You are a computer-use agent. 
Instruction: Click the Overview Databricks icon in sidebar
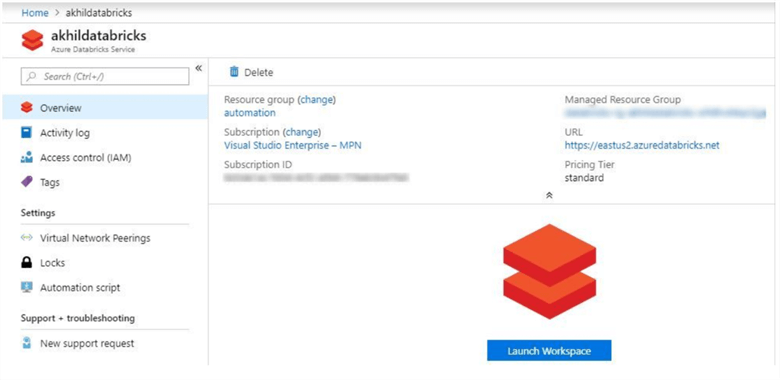[x=27, y=107]
